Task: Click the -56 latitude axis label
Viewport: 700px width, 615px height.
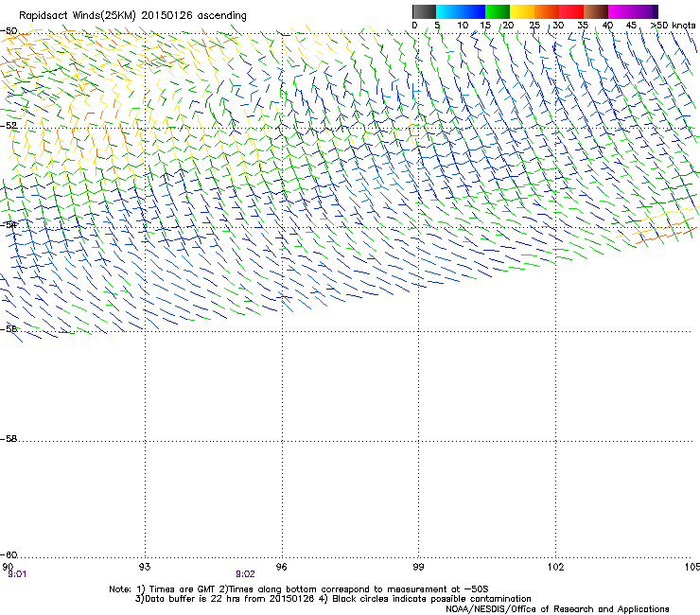Action: [x=9, y=328]
